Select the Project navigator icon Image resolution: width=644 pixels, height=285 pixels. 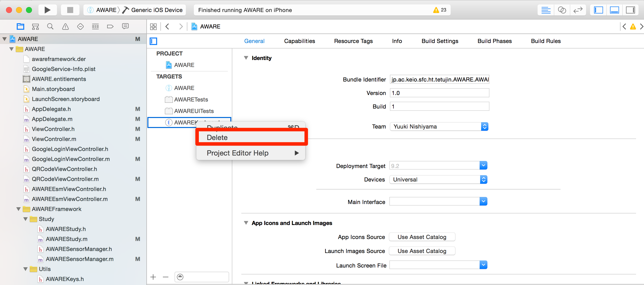[20, 26]
